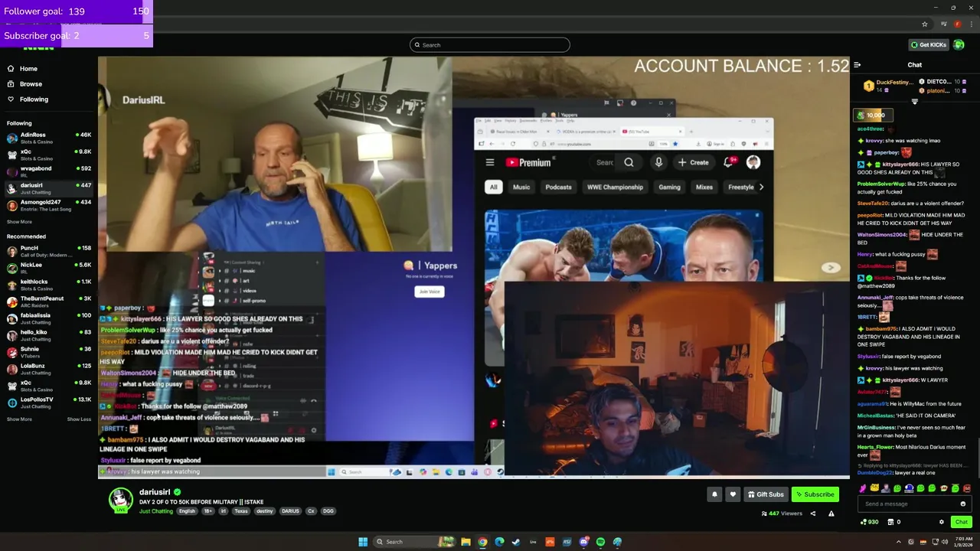
Task: Select the English stream tag
Action: [x=187, y=511]
